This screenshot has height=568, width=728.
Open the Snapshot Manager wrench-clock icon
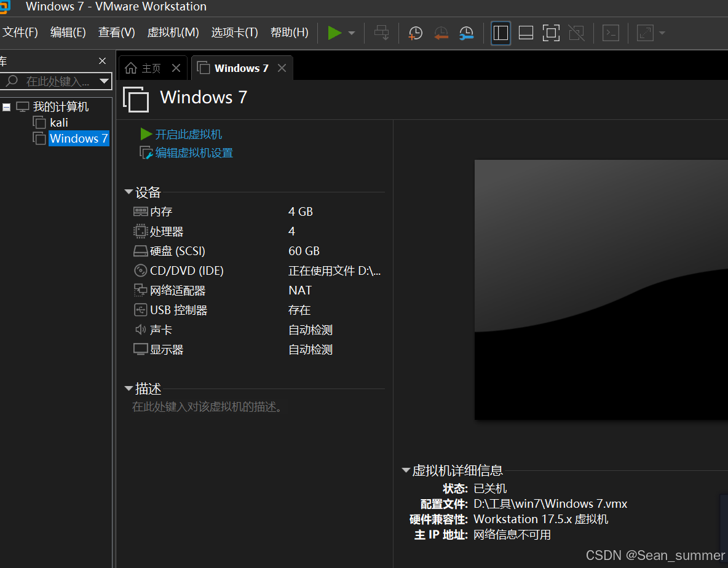point(466,33)
